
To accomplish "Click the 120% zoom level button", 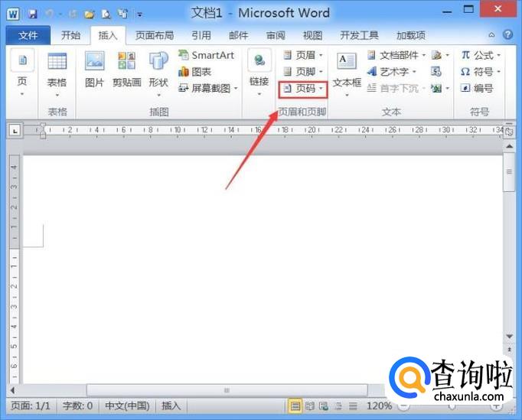I will [379, 405].
